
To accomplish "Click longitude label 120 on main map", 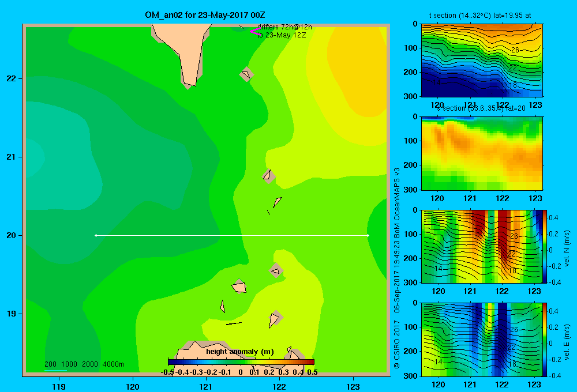I will pos(133,386).
